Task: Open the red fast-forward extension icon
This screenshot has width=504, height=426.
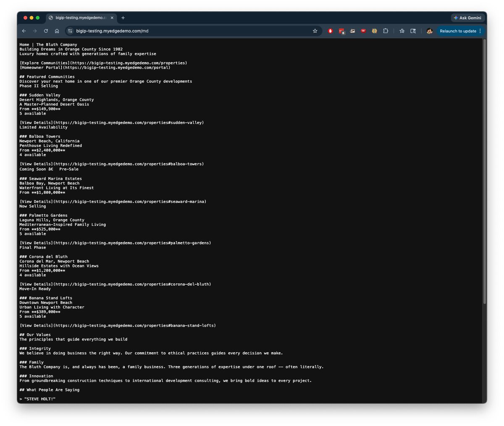Action: click(363, 31)
